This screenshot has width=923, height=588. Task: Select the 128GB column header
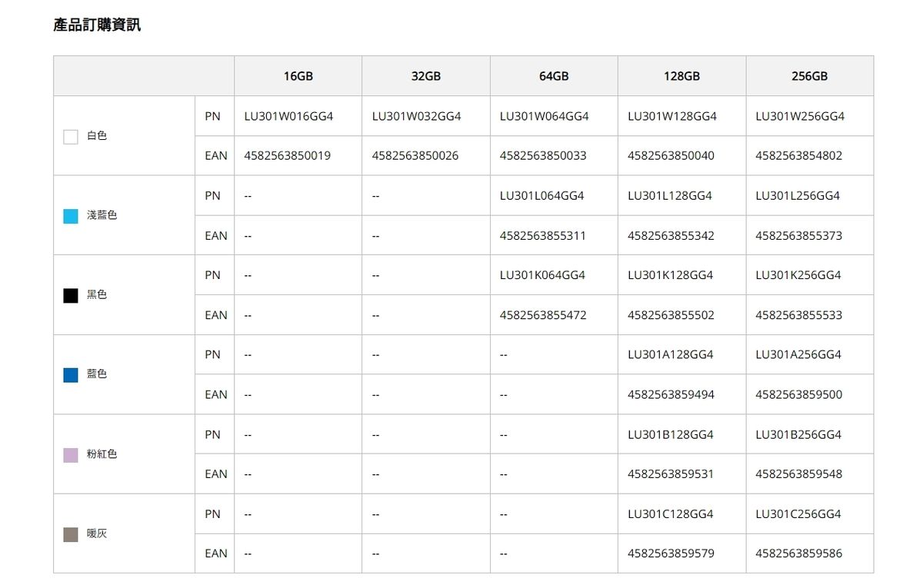681,76
